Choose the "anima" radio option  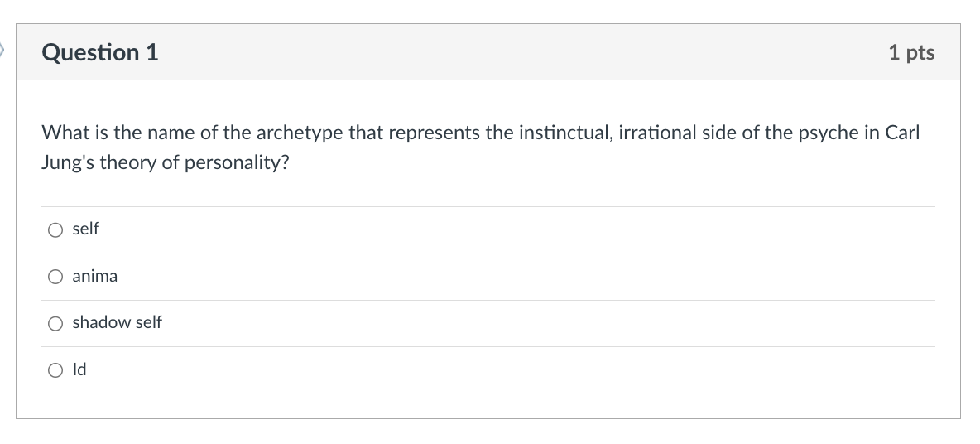55,277
